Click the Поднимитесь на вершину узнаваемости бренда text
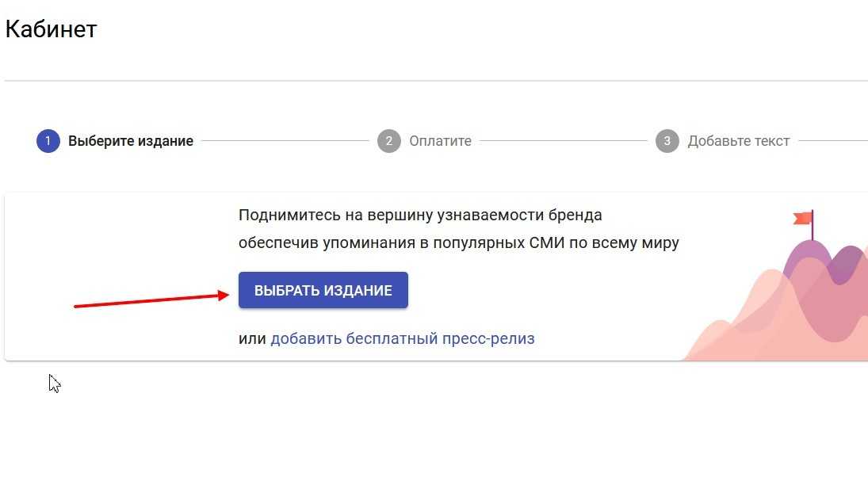This screenshot has width=868, height=477. pyautogui.click(x=420, y=216)
